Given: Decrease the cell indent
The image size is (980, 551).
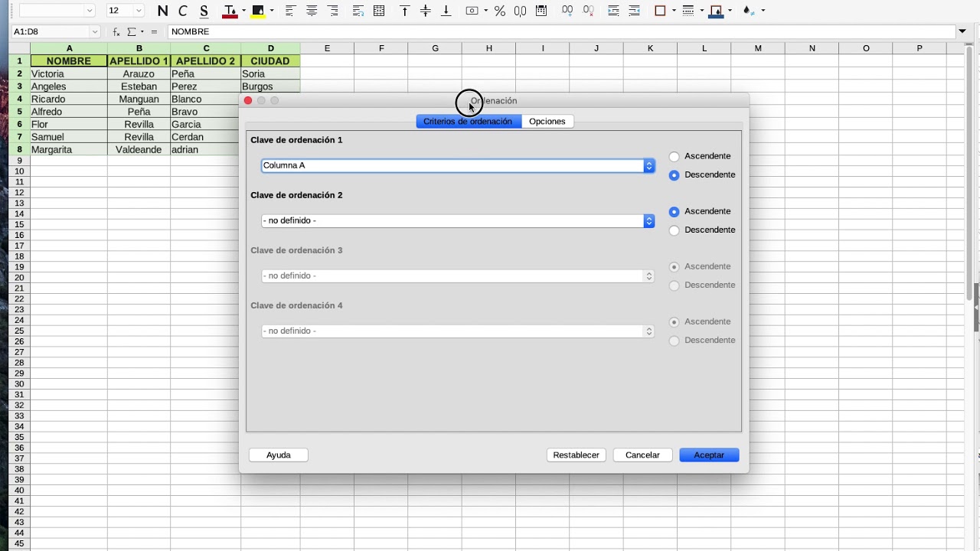Looking at the screenshot, I should point(635,11).
